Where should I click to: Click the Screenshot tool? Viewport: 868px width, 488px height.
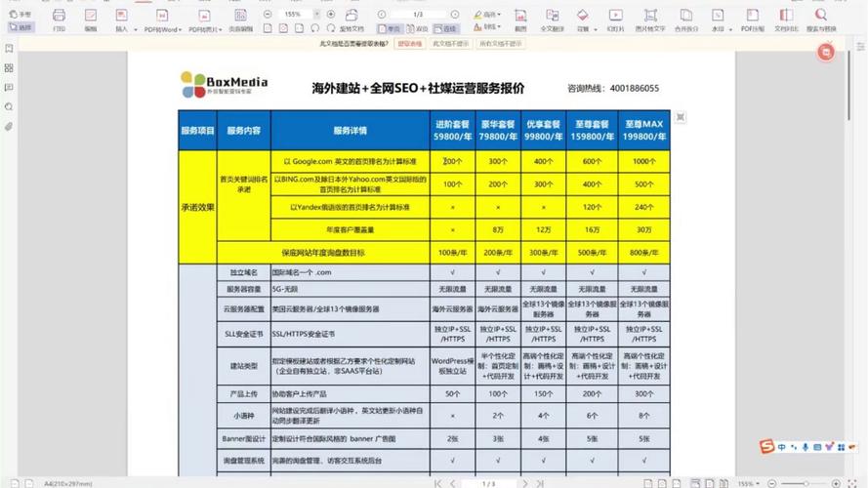coord(520,20)
